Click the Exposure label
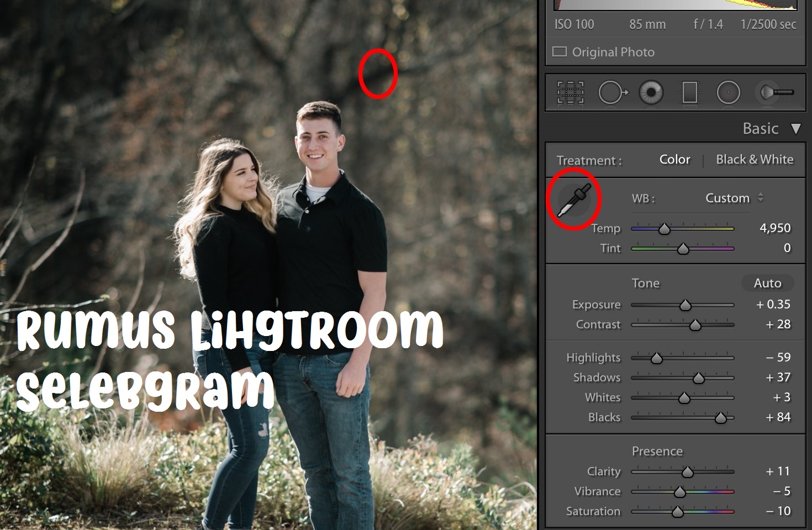Viewport: 812px width, 530px height. 596,305
